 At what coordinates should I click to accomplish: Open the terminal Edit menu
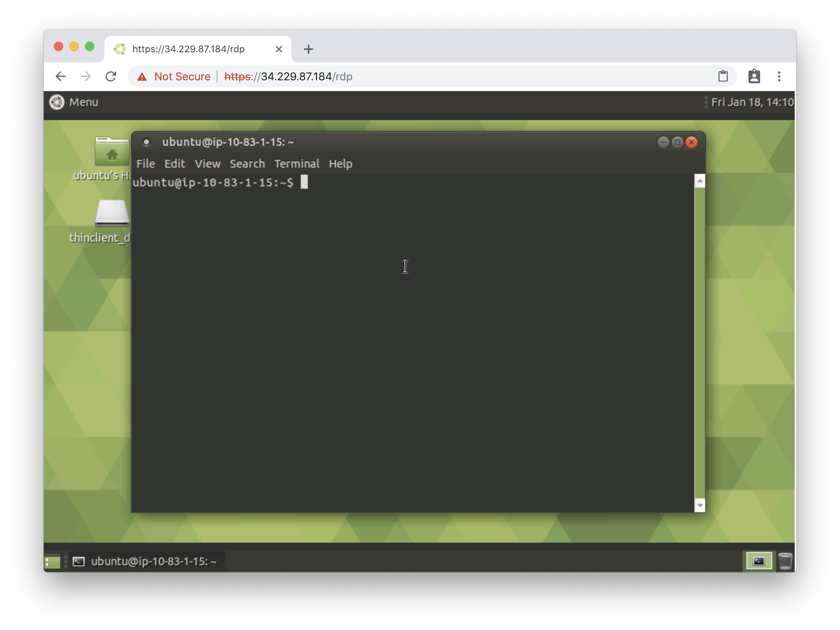(175, 164)
